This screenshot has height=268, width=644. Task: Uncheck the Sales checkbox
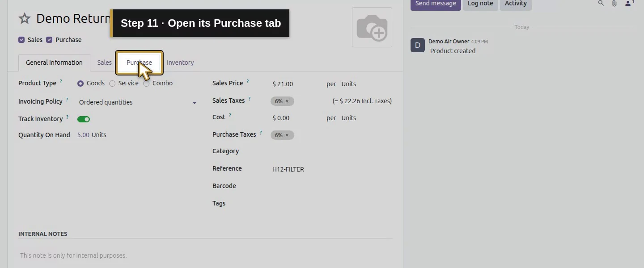[x=21, y=40]
